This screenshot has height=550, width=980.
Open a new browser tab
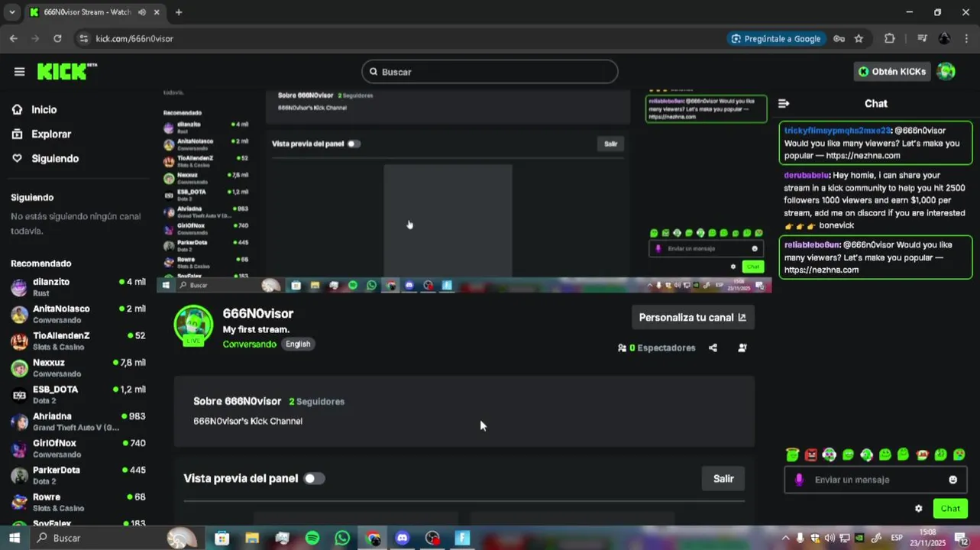[179, 12]
